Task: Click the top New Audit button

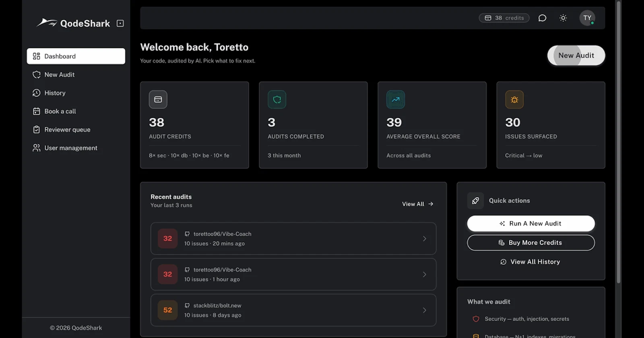Action: pos(576,56)
